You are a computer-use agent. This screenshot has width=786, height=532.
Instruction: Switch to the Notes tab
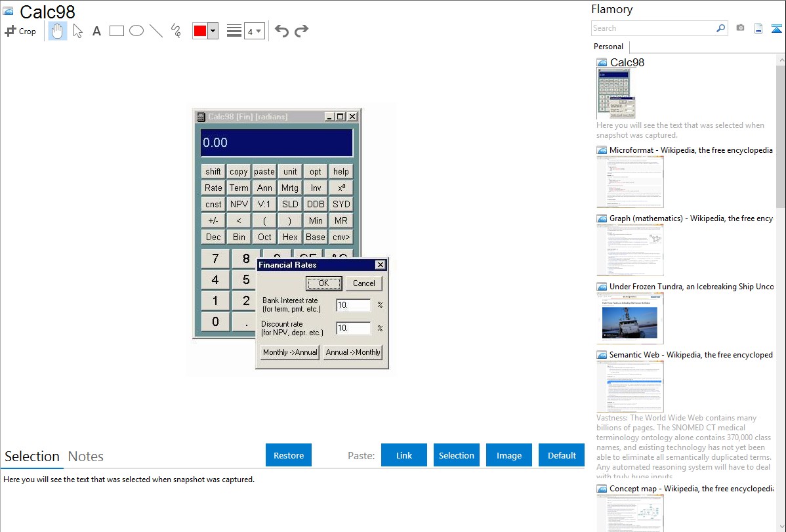click(86, 457)
